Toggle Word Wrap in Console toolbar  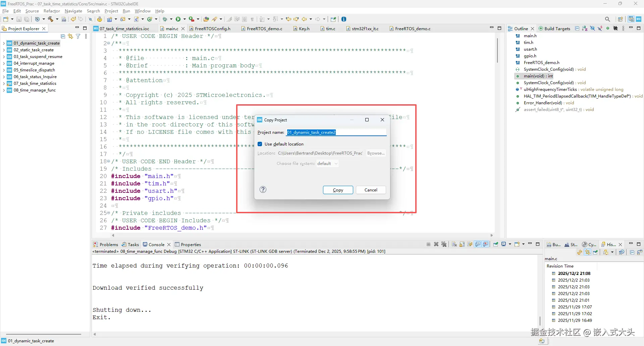[470, 244]
